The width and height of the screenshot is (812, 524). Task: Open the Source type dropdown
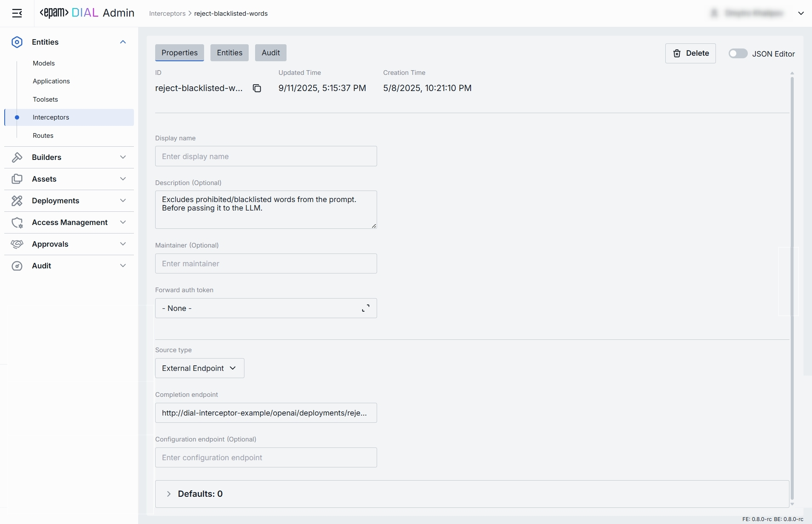199,368
